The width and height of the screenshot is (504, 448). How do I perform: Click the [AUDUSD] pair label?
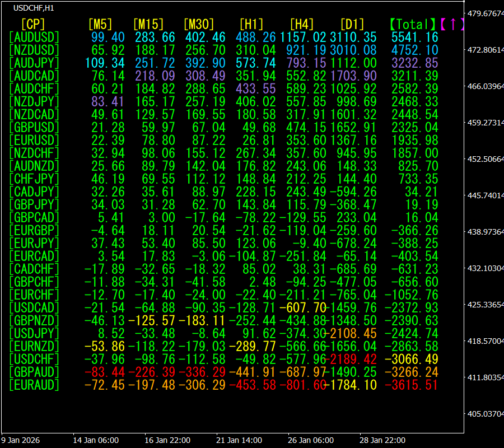pos(34,37)
